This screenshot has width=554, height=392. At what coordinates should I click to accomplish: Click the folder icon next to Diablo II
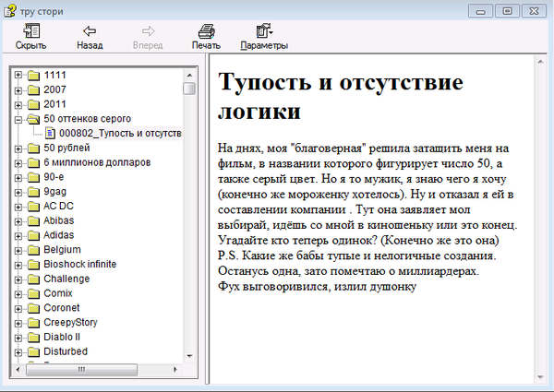pyautogui.click(x=33, y=337)
